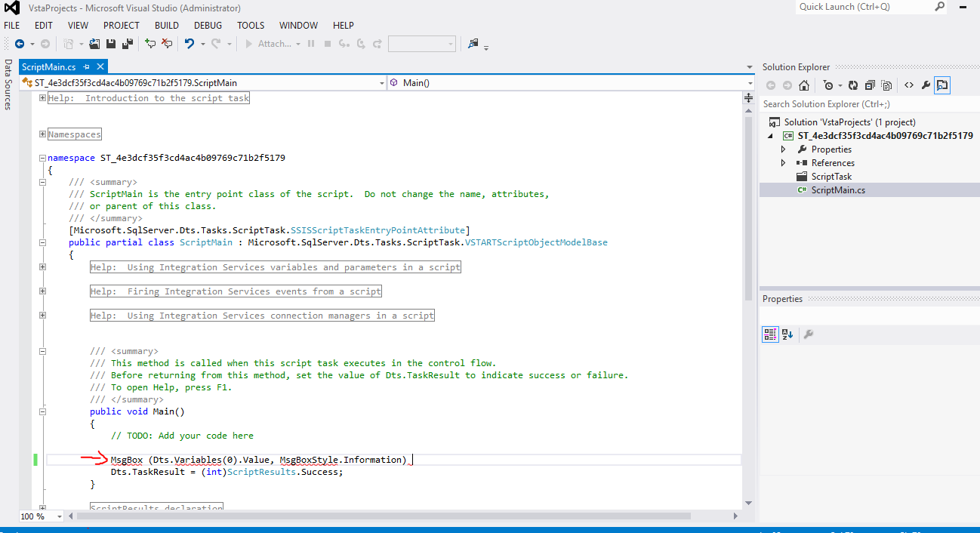Screen dimensions: 980x533
Task: Click the editor horizontal scrollbar
Action: click(378, 516)
